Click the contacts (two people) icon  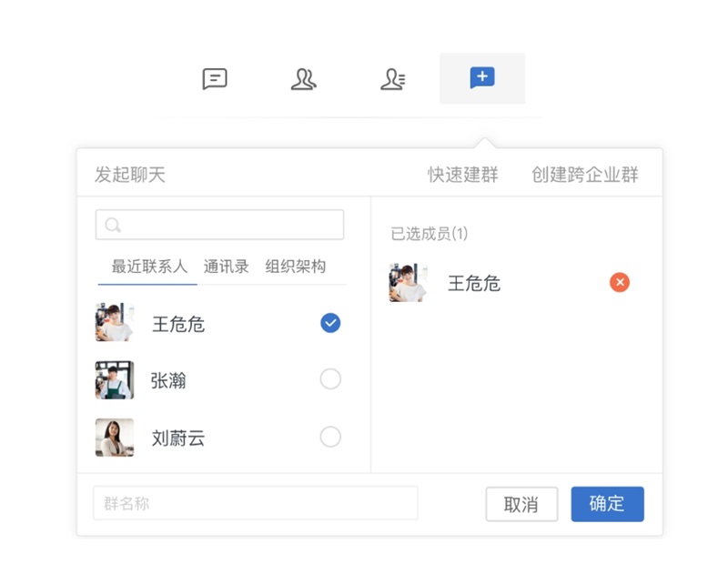point(304,79)
